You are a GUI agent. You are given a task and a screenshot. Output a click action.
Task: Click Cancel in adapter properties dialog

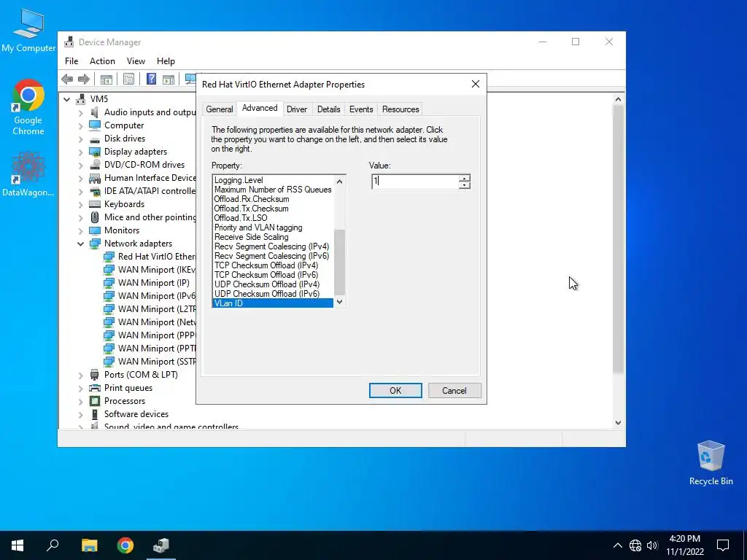[454, 391]
